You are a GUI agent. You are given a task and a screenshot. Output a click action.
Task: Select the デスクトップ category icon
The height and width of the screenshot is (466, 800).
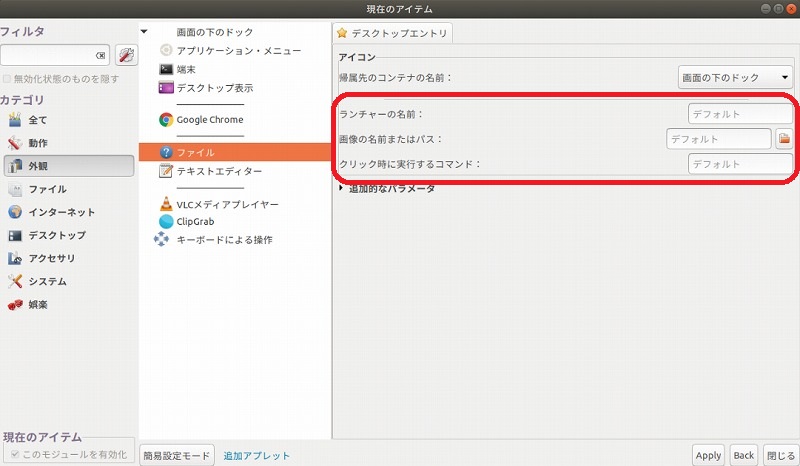(x=15, y=235)
